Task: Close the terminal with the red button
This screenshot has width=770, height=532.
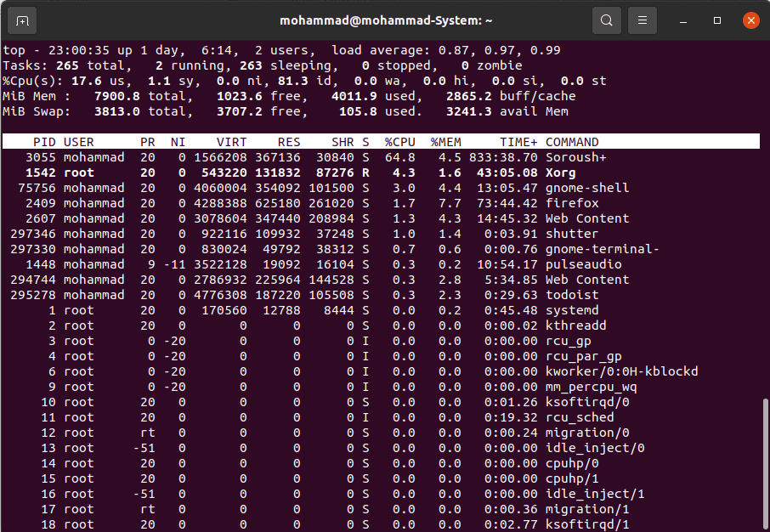Action: [x=750, y=20]
